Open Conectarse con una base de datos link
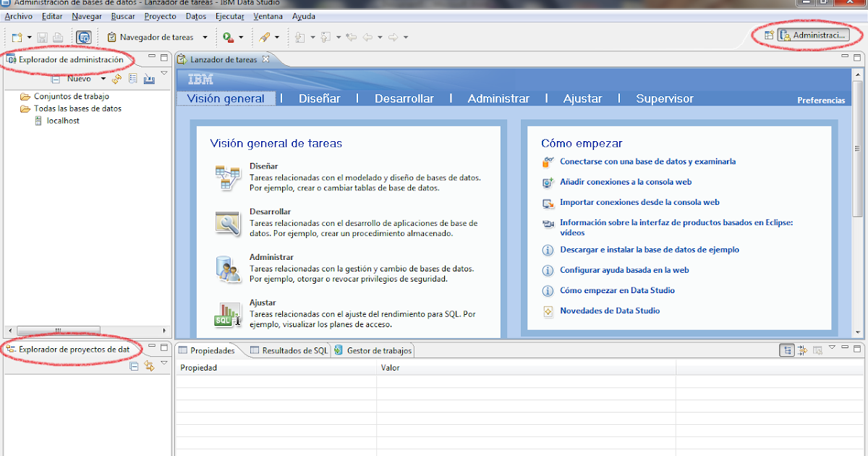Image resolution: width=868 pixels, height=456 pixels. click(x=647, y=161)
